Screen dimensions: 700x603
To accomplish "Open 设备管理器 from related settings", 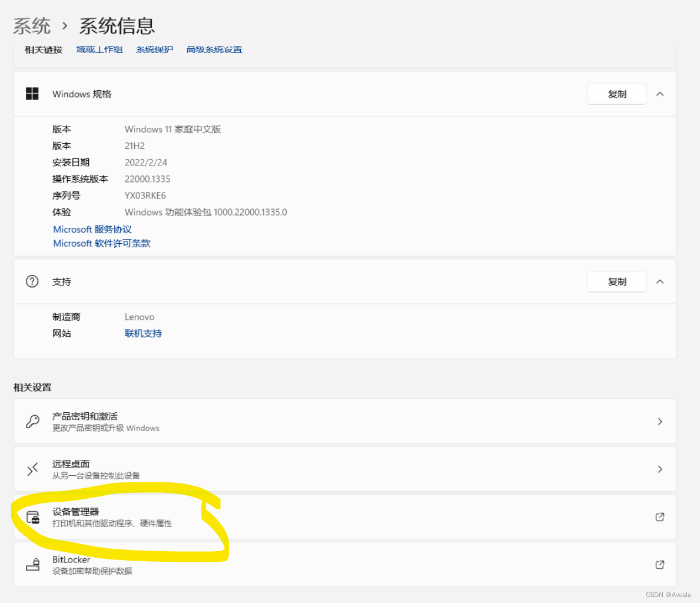I will (344, 517).
